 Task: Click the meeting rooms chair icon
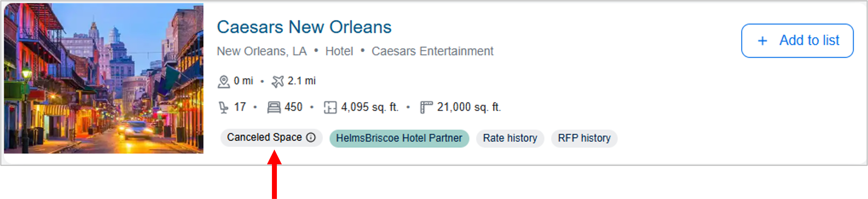[223, 107]
